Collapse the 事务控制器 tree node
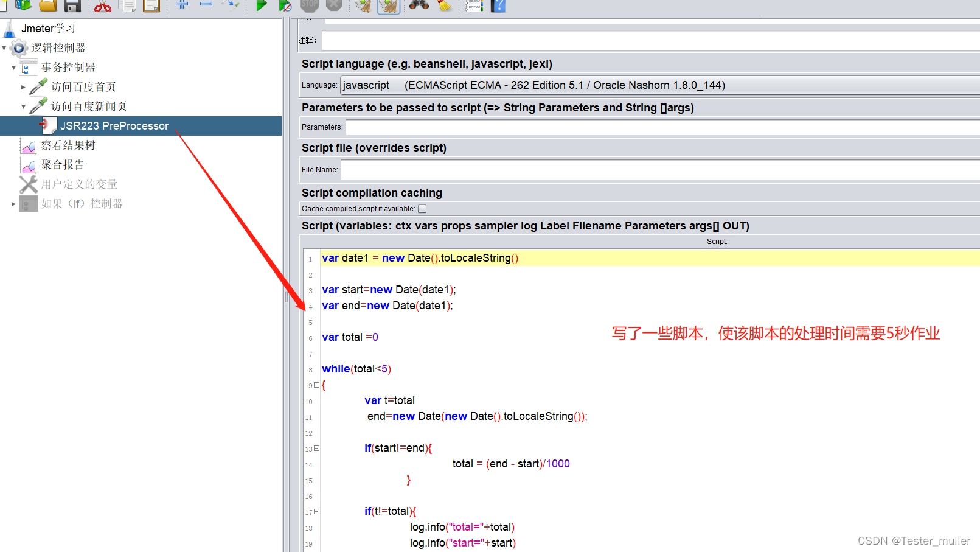The height and width of the screenshot is (552, 980). coord(13,68)
